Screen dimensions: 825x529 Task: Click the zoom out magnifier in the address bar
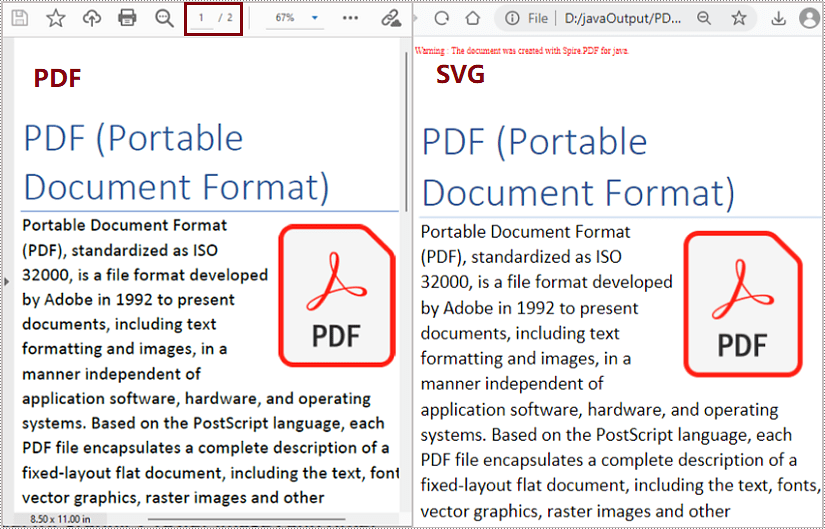click(704, 18)
